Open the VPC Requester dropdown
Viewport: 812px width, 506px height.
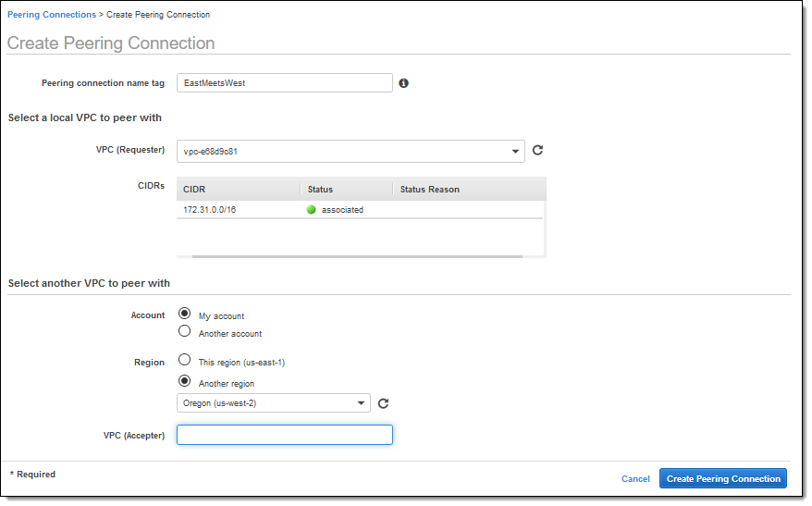coord(351,151)
